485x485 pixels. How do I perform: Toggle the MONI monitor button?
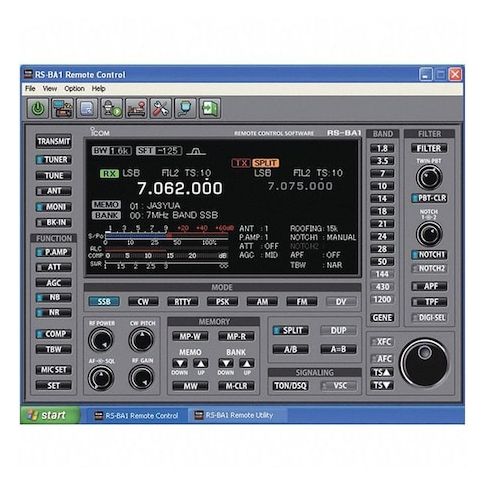pos(54,207)
